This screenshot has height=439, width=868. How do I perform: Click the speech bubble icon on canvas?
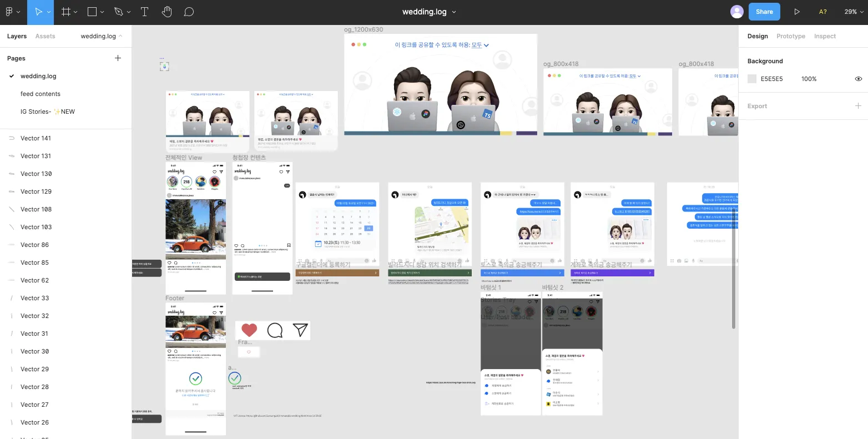coord(275,330)
